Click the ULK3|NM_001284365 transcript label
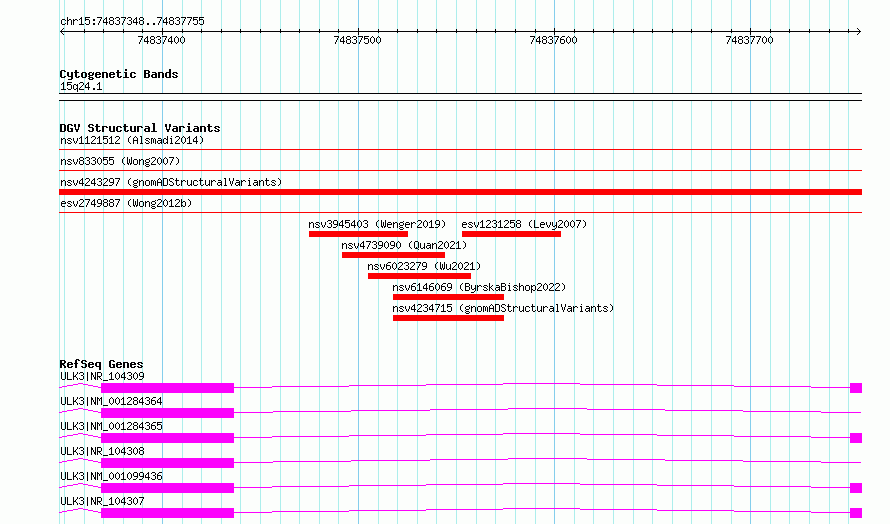 tap(111, 426)
